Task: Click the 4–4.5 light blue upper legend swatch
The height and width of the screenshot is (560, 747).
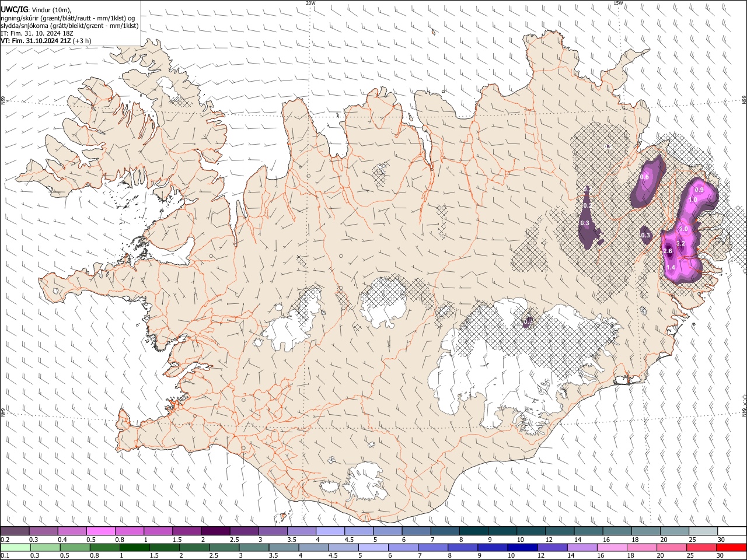Action: click(x=330, y=531)
